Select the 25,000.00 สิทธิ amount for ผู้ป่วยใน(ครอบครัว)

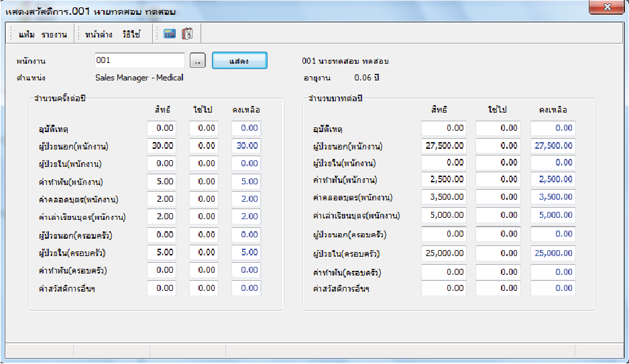coord(444,253)
